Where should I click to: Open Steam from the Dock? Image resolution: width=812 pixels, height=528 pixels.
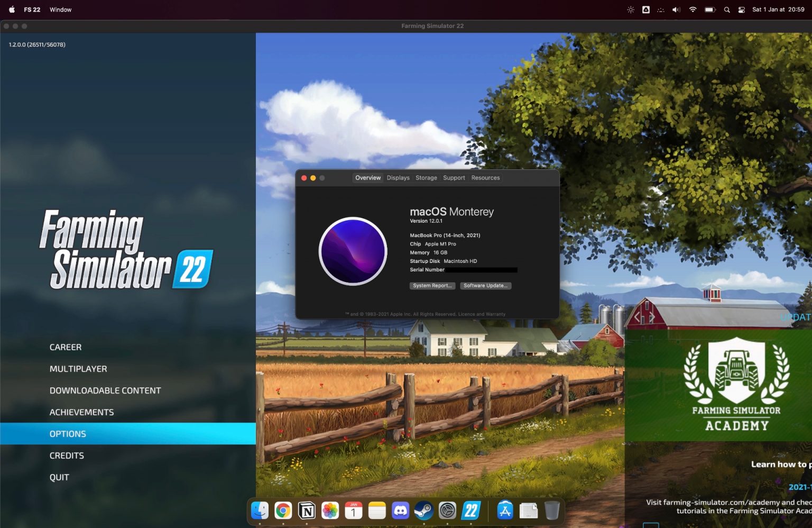coord(423,510)
